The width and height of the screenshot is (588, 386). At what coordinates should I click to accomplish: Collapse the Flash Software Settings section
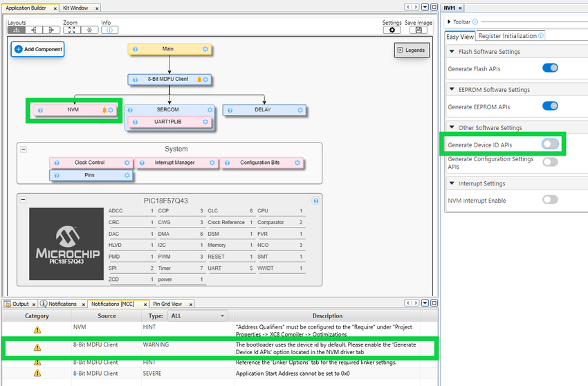coord(452,52)
